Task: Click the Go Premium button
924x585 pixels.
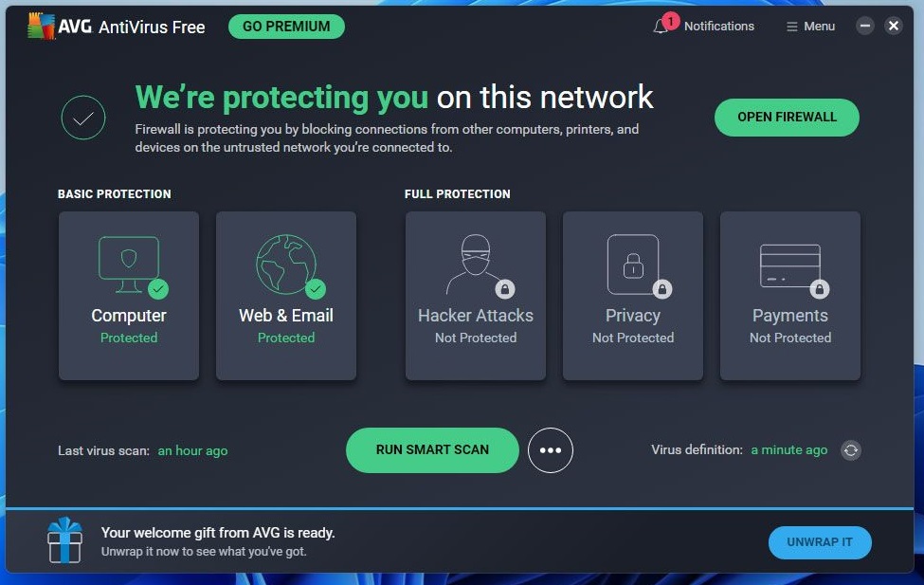Action: (x=286, y=27)
